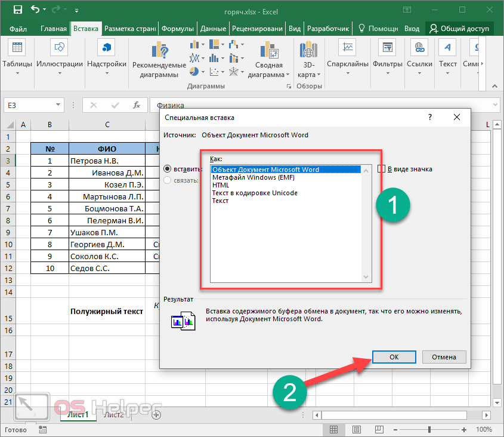Select the 'вставить' radio button
The image size is (504, 437).
click(168, 170)
